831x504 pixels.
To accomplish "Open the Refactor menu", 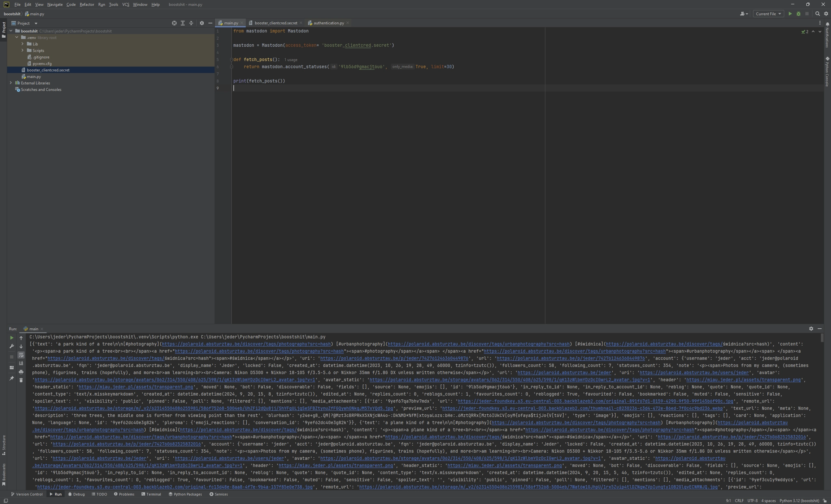I will click(86, 4).
